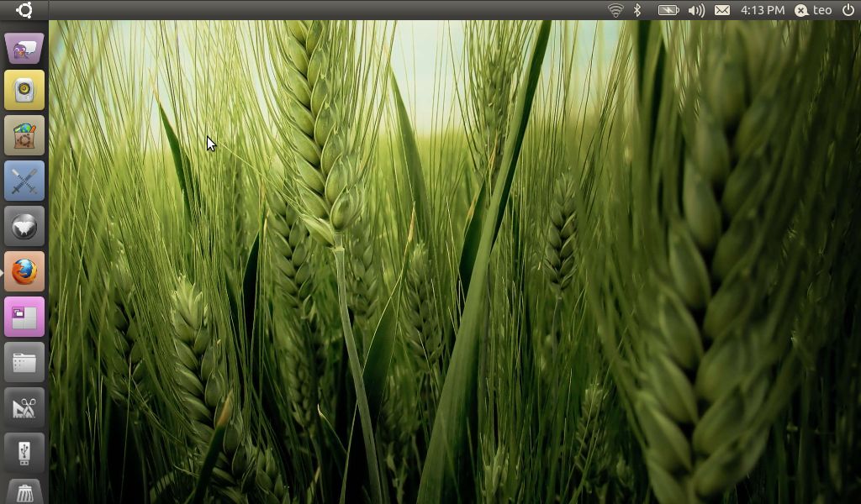Open the gray butterfly sphere launcher icon
Image resolution: width=861 pixels, height=504 pixels.
24,227
